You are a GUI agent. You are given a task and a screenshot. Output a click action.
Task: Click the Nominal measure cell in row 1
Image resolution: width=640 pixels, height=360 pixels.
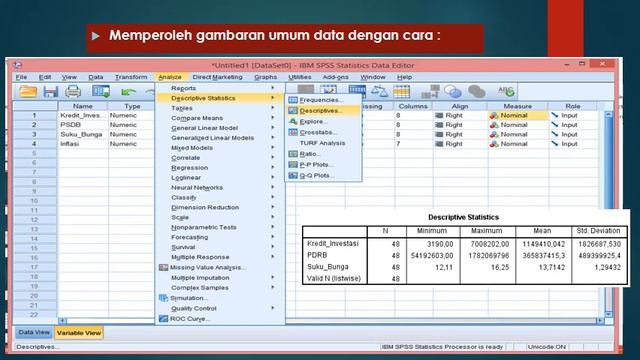[x=518, y=116]
